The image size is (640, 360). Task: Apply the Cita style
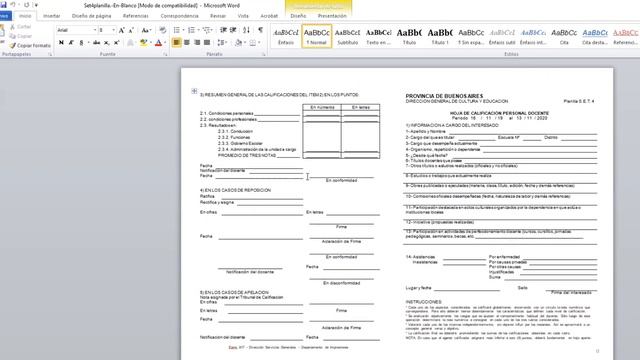click(x=564, y=36)
